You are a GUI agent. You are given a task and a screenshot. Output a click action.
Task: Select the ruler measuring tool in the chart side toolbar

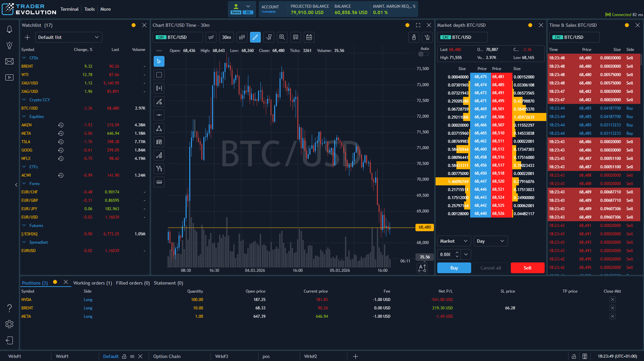pos(159,182)
